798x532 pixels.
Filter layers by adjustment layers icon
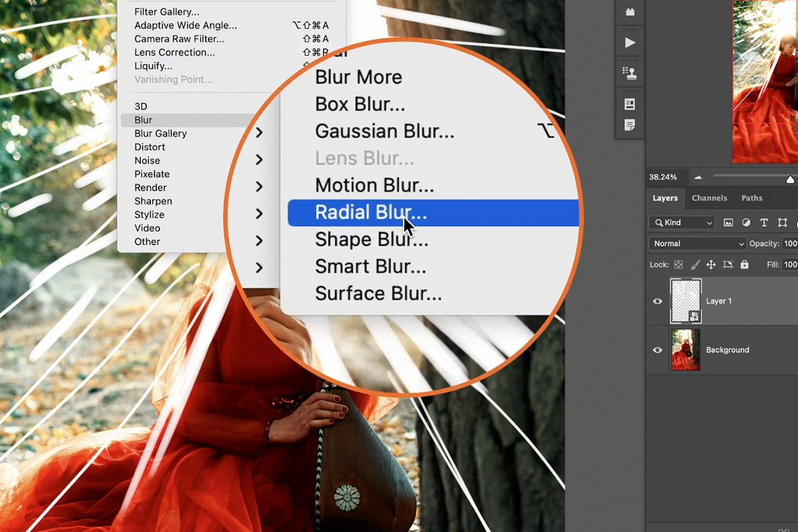(x=746, y=223)
